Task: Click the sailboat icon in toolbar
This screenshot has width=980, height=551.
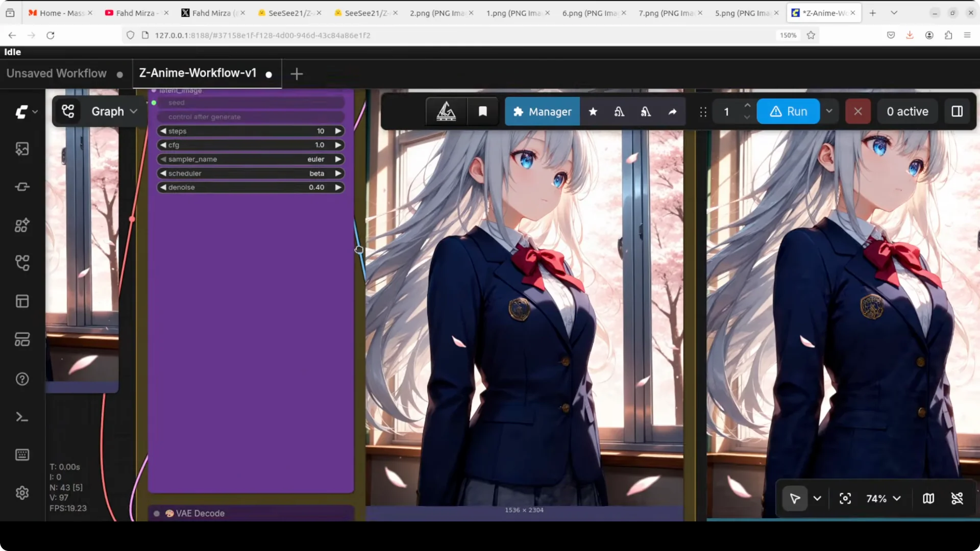Action: 446,111
